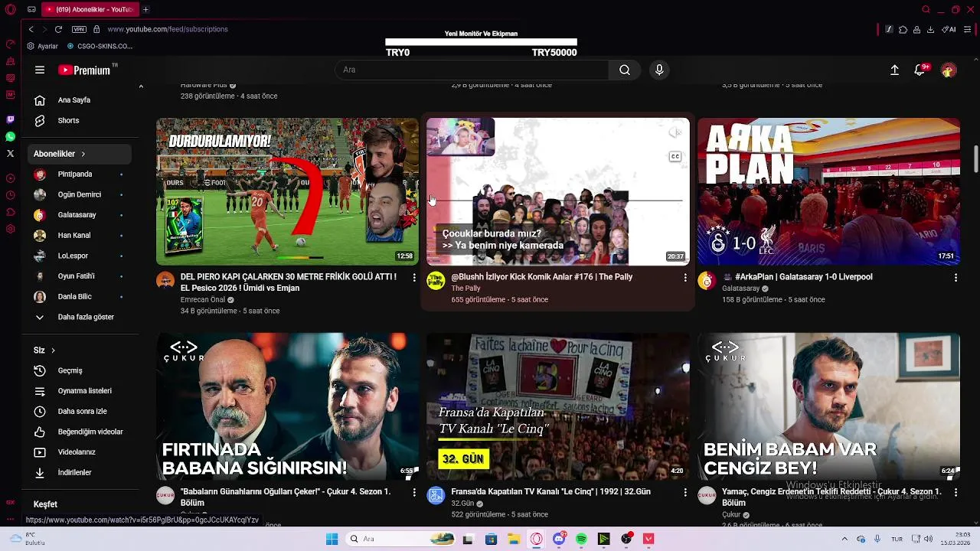Start voice search with microphone icon

[x=659, y=70]
